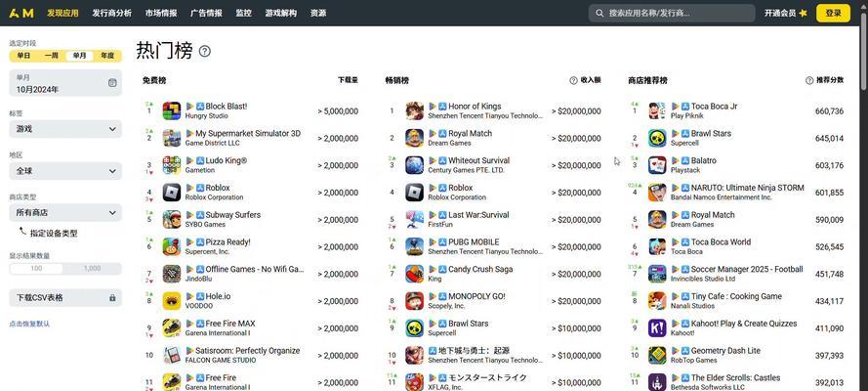Click the search apps/publishers input field
The height and width of the screenshot is (391, 868).
672,13
